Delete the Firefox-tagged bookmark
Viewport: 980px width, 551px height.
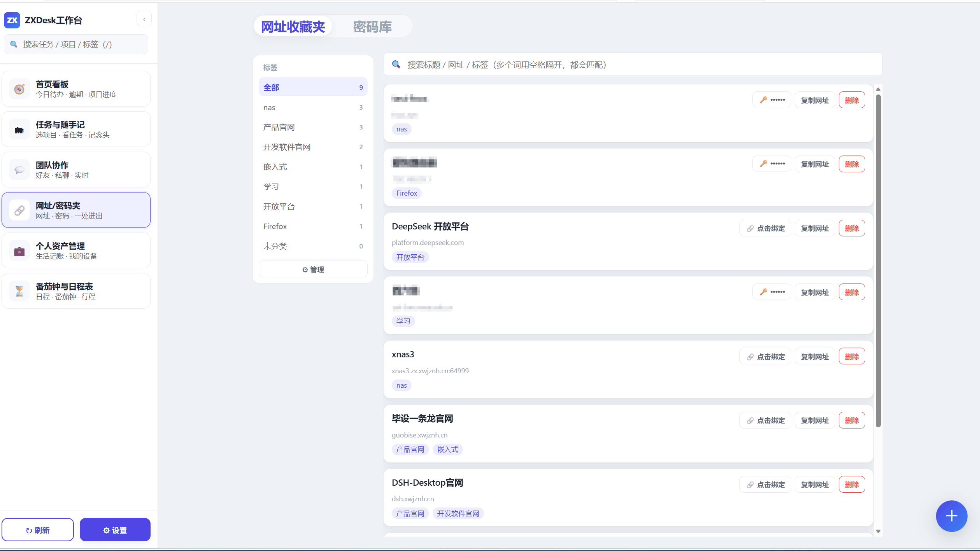click(x=852, y=164)
